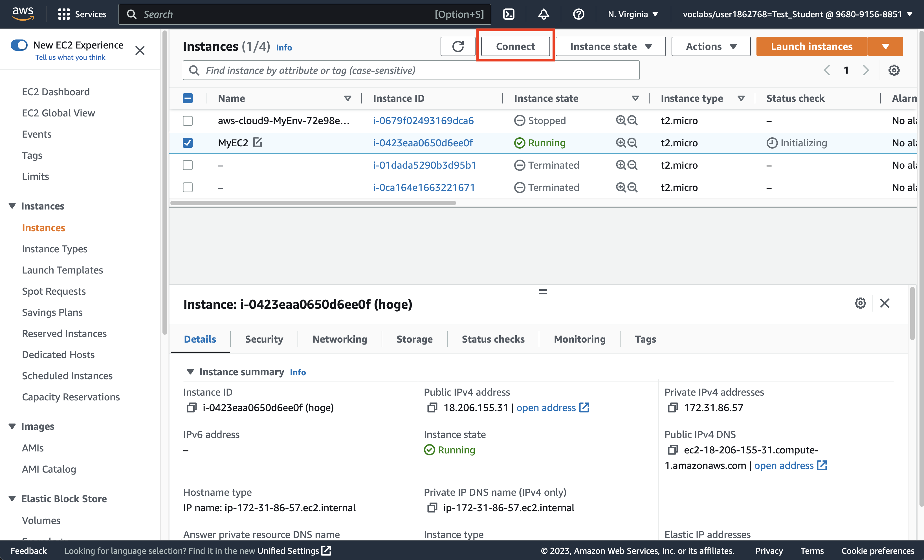Refresh the instances list
The image size is (924, 560).
tap(457, 47)
